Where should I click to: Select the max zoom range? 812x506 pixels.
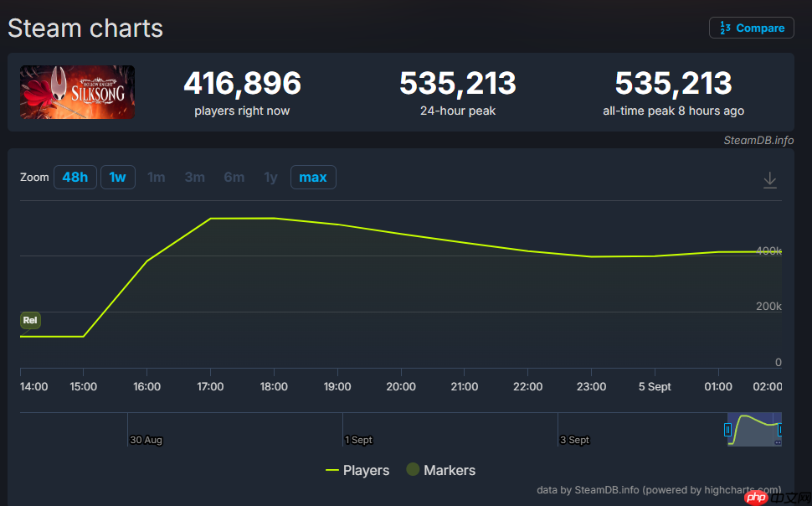point(313,178)
